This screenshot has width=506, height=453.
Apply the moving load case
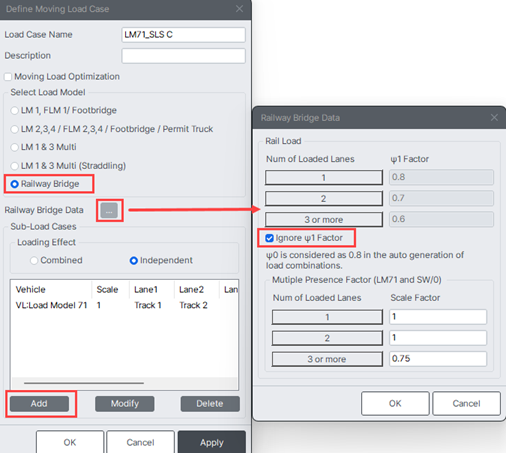(x=212, y=442)
